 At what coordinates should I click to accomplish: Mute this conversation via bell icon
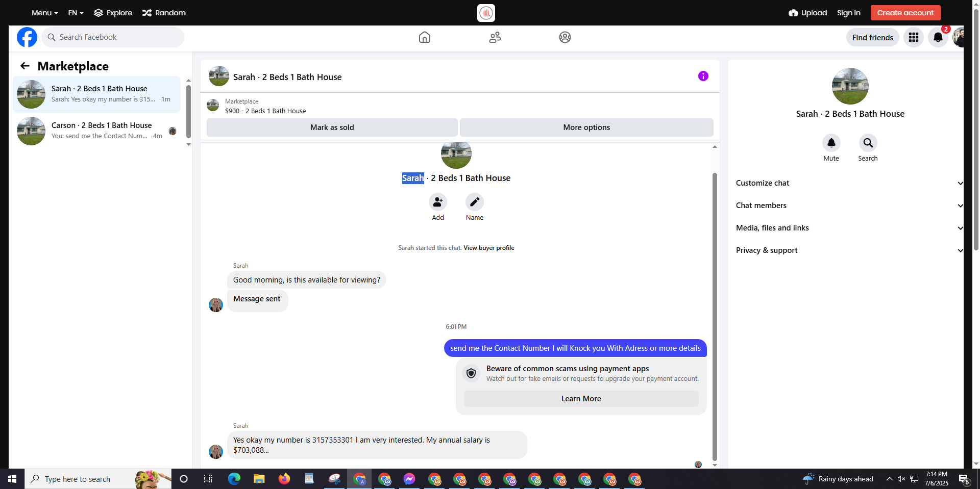(x=831, y=143)
